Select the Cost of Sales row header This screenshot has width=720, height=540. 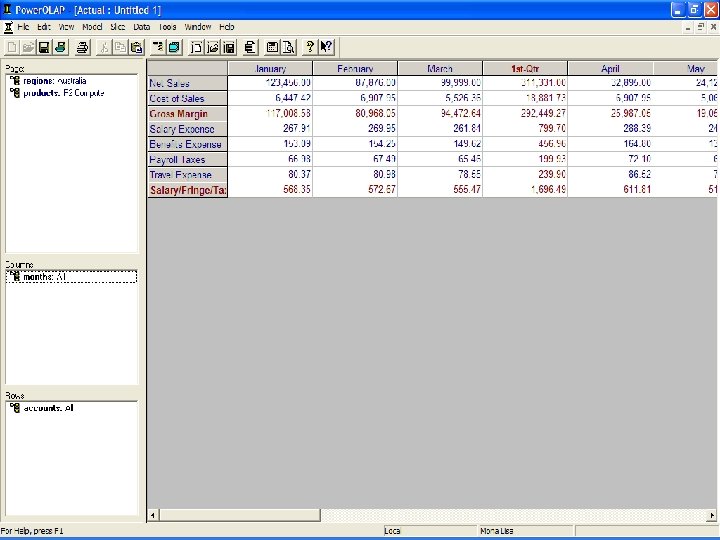click(187, 98)
